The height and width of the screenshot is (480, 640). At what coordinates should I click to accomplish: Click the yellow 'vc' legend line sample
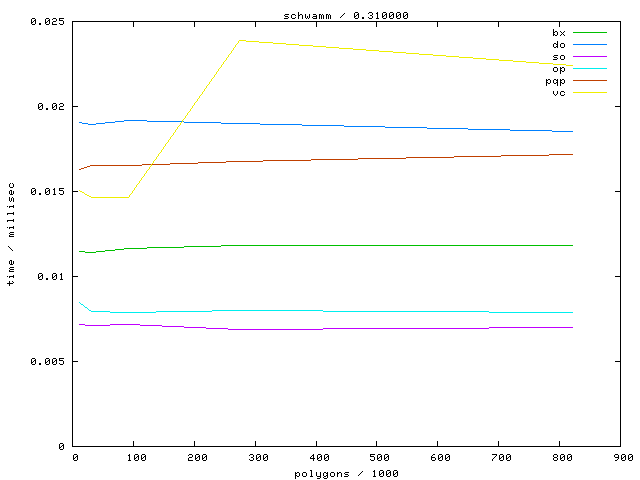[590, 93]
